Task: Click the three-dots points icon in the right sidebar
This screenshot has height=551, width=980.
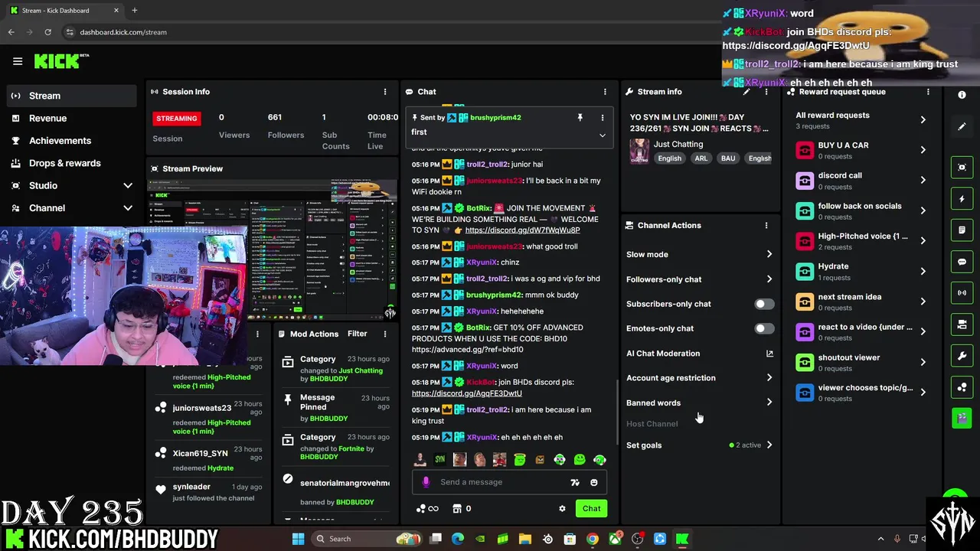Action: pyautogui.click(x=962, y=387)
